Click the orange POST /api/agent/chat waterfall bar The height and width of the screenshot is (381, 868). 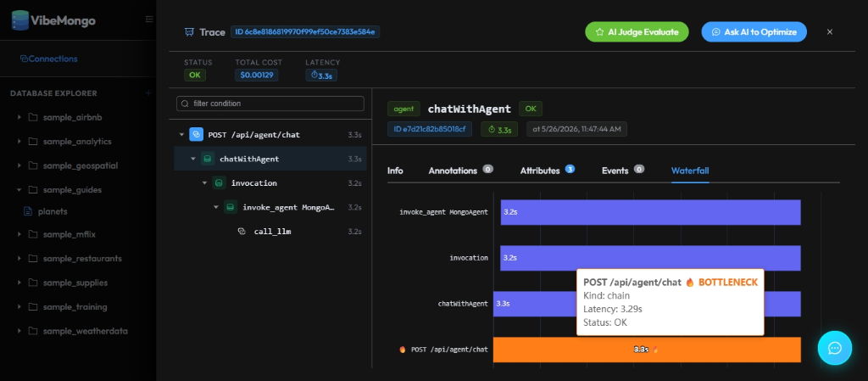[647, 350]
